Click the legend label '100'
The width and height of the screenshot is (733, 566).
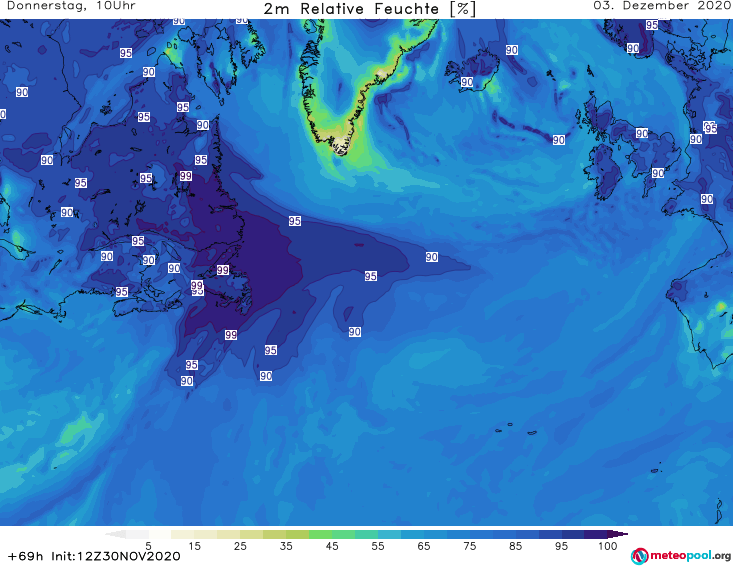click(x=607, y=545)
